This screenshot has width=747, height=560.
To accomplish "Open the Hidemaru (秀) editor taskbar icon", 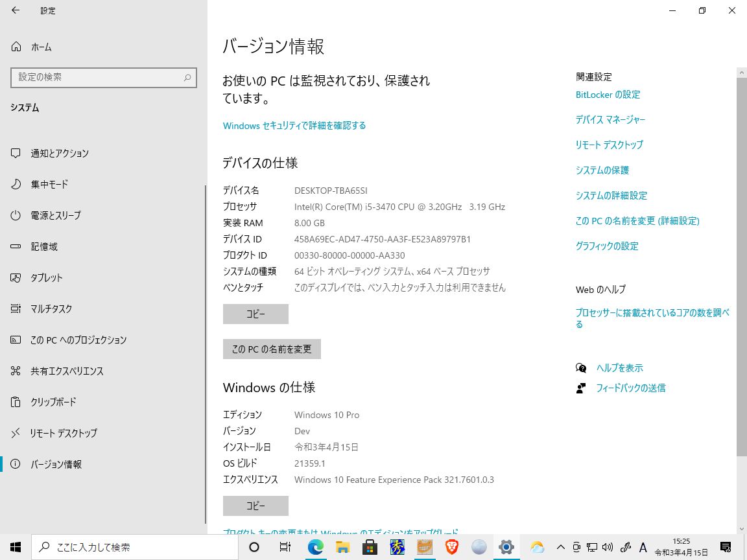I will coord(397,547).
